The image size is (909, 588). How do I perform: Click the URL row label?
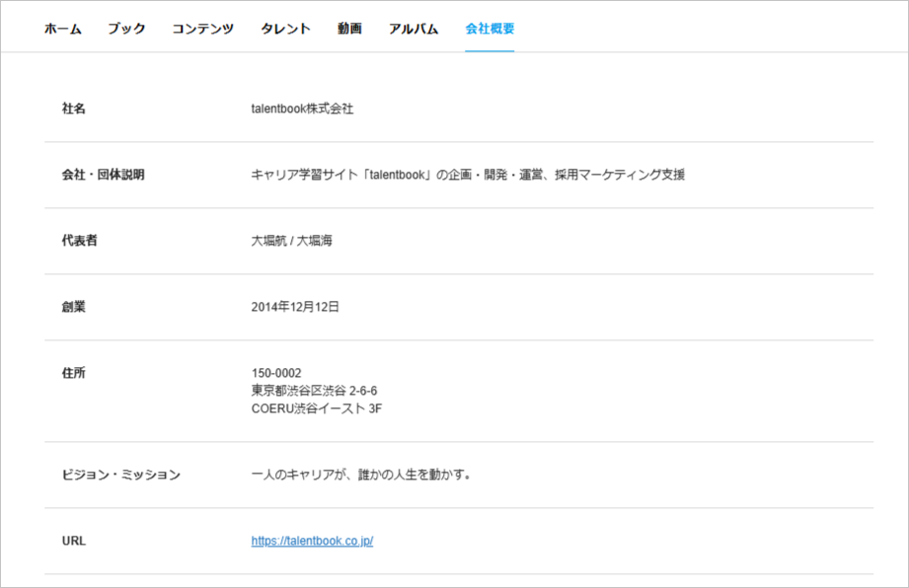pyautogui.click(x=74, y=541)
